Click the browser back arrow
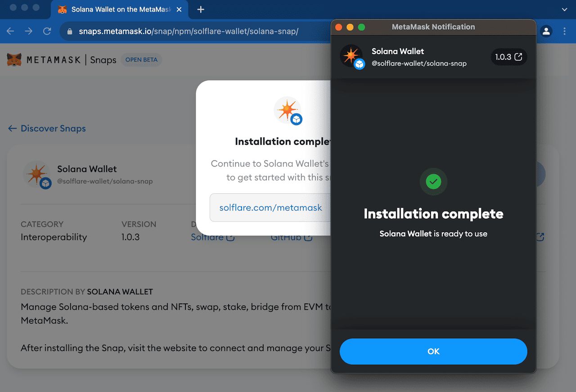The width and height of the screenshot is (576, 392). 10,31
